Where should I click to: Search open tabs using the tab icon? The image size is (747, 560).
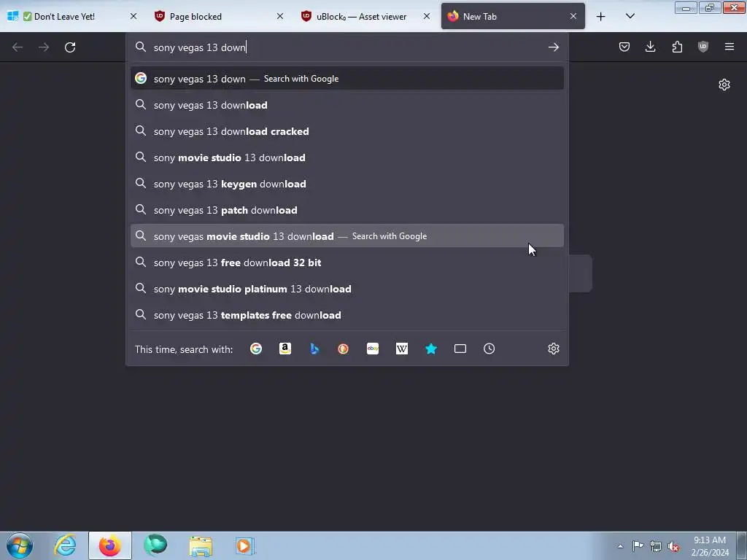pos(460,349)
